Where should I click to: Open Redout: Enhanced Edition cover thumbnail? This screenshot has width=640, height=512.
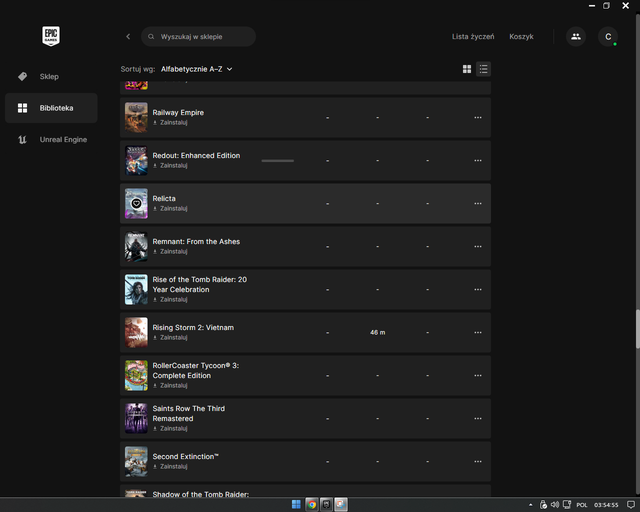(136, 160)
